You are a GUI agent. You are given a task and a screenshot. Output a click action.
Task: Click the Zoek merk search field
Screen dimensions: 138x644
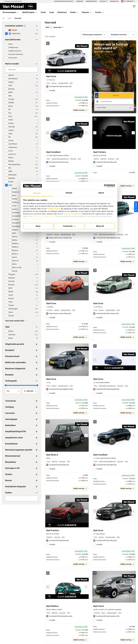click(21, 70)
